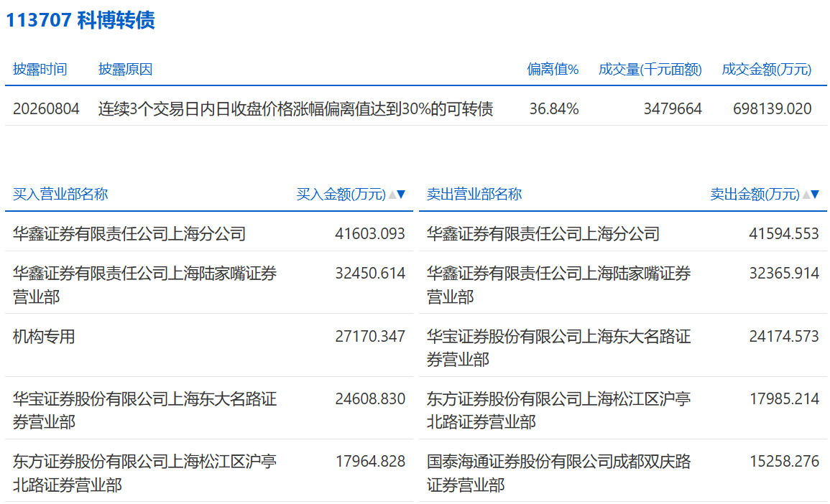Click the 偏离值% column header
Image resolution: width=830 pixels, height=504 pixels.
point(553,69)
